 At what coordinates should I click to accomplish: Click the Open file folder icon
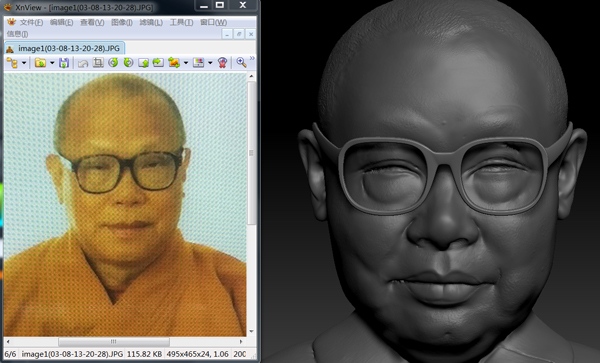(40, 63)
